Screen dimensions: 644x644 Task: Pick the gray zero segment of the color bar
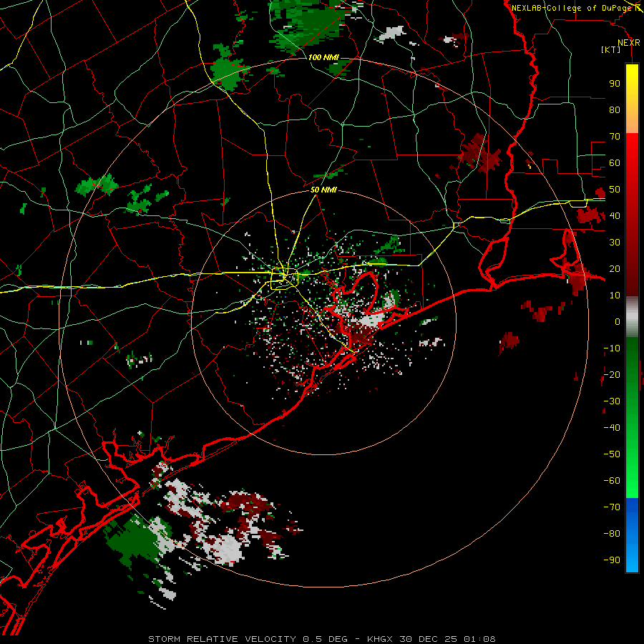[632, 317]
